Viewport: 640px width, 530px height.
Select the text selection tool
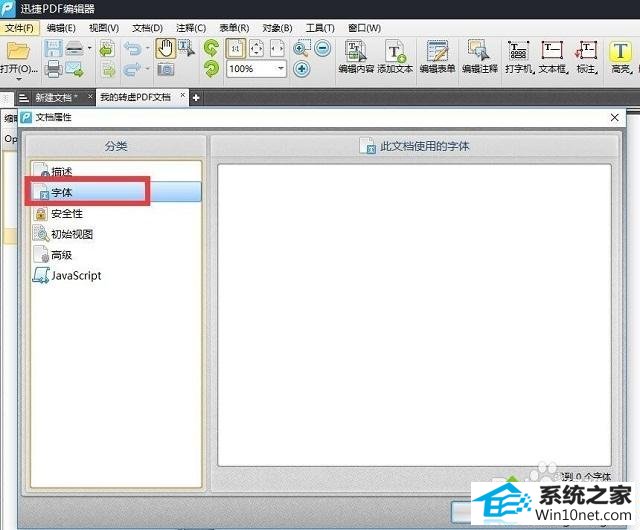coord(187,48)
